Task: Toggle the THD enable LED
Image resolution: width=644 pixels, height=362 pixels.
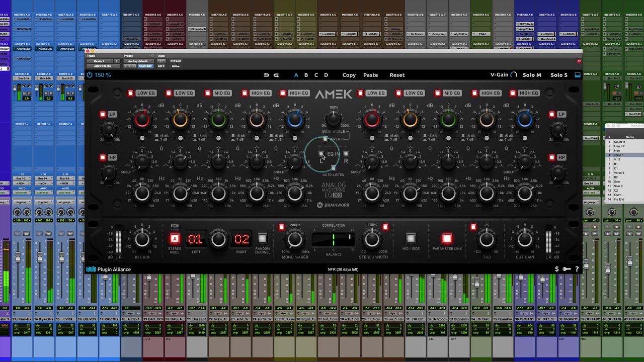Action: coord(473,227)
